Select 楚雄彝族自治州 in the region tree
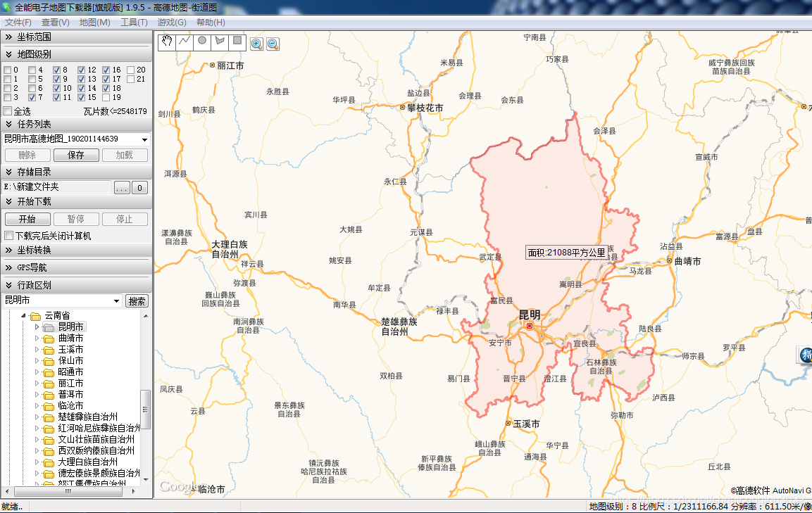The width and height of the screenshot is (812, 513). (x=87, y=417)
